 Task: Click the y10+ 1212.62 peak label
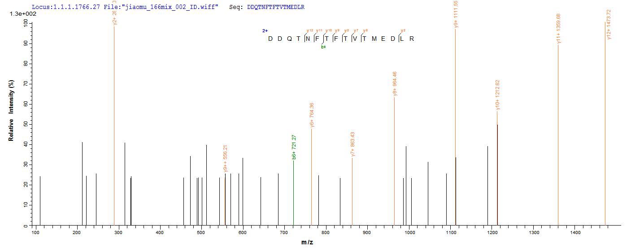(x=497, y=95)
